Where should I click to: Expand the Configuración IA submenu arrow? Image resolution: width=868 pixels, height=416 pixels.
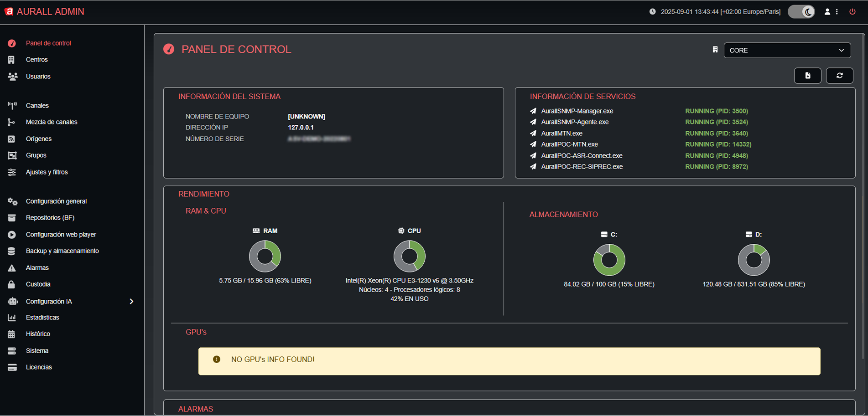131,302
